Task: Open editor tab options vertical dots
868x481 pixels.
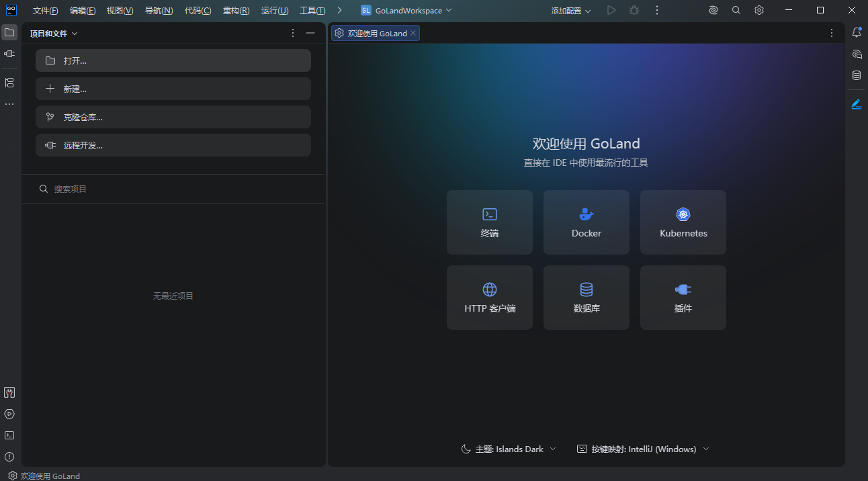Action: [x=832, y=33]
